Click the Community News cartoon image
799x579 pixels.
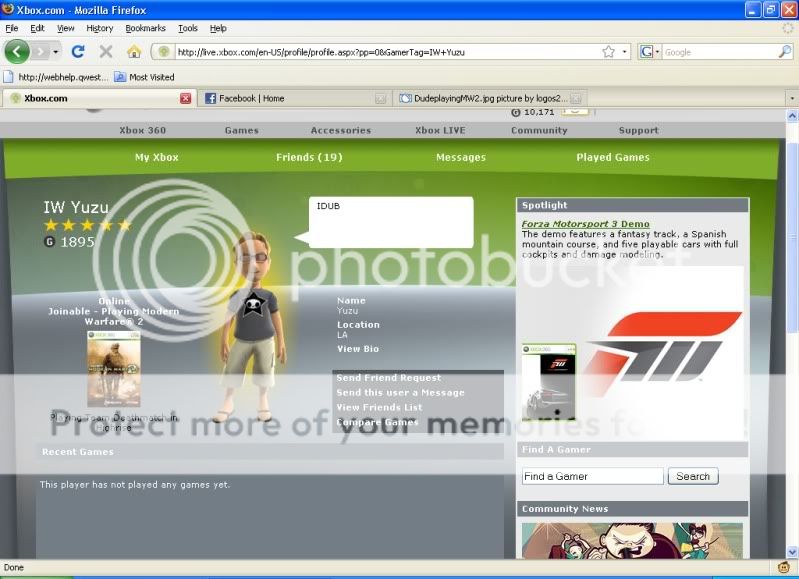point(632,540)
